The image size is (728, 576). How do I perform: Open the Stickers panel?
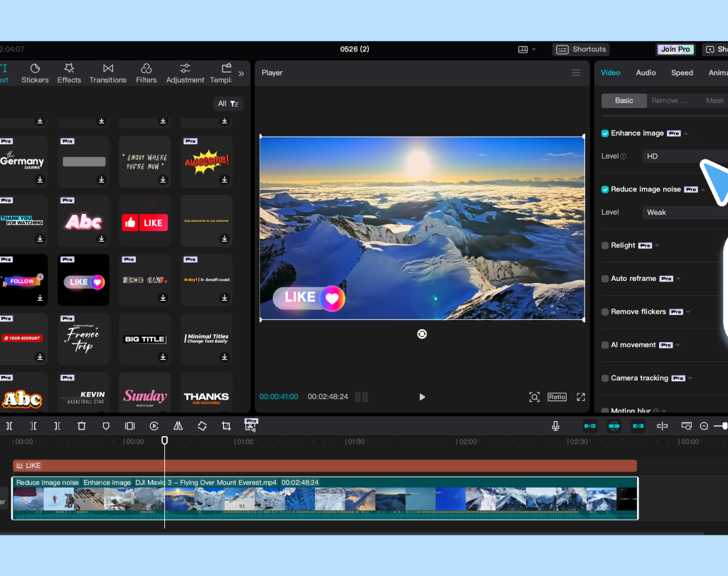coord(35,73)
